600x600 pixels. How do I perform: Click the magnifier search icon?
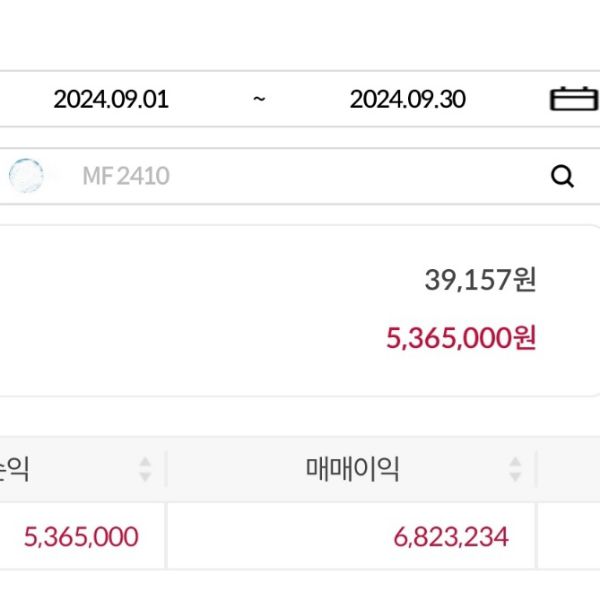563,177
